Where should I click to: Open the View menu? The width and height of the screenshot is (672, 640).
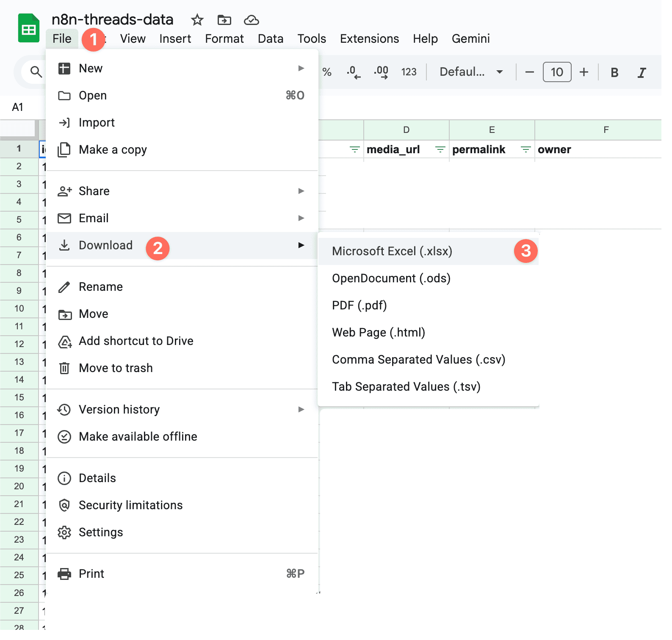[133, 39]
